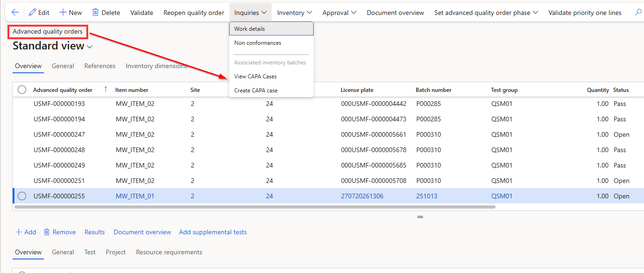Open the Project tab
This screenshot has height=273, width=644.
[x=116, y=252]
